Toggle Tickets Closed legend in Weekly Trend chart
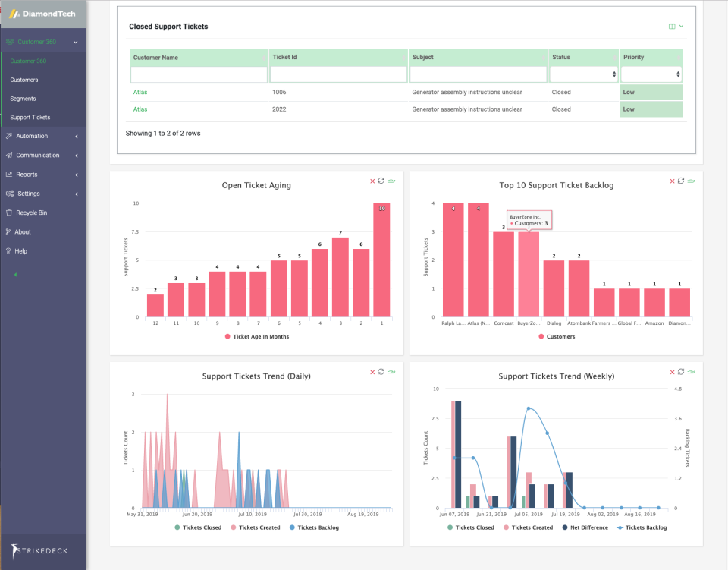The image size is (728, 570). [471, 527]
